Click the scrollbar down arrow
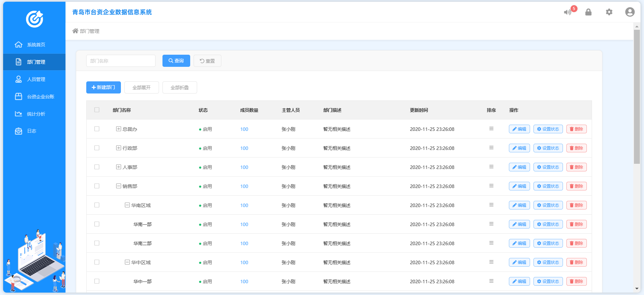Viewport: 644px width, 295px height. tap(637, 288)
